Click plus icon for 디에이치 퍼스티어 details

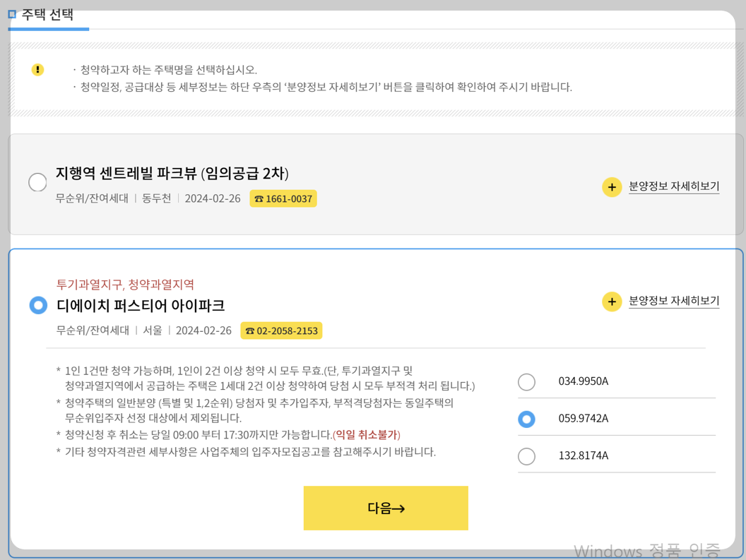(612, 302)
